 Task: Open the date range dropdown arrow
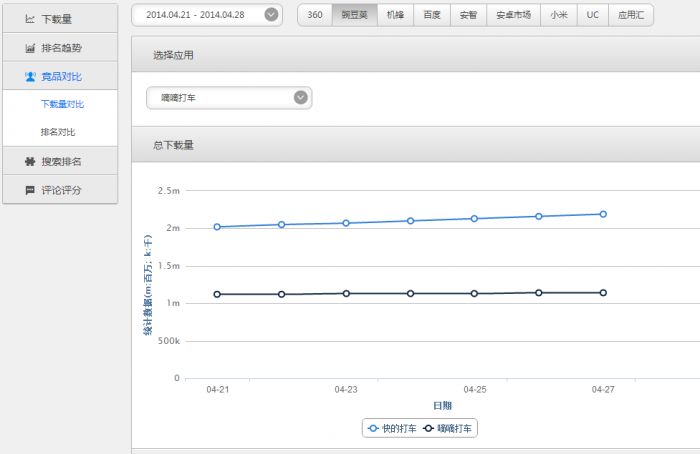tap(271, 15)
